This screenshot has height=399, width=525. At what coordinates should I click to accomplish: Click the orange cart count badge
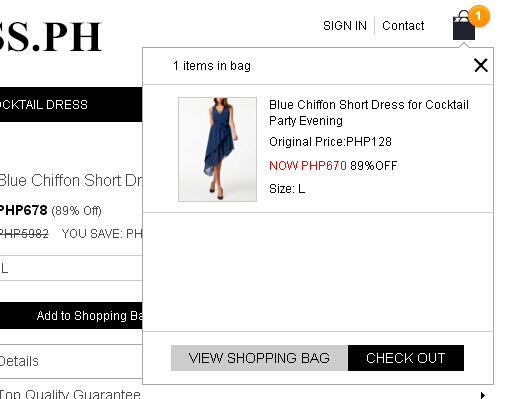pos(478,16)
